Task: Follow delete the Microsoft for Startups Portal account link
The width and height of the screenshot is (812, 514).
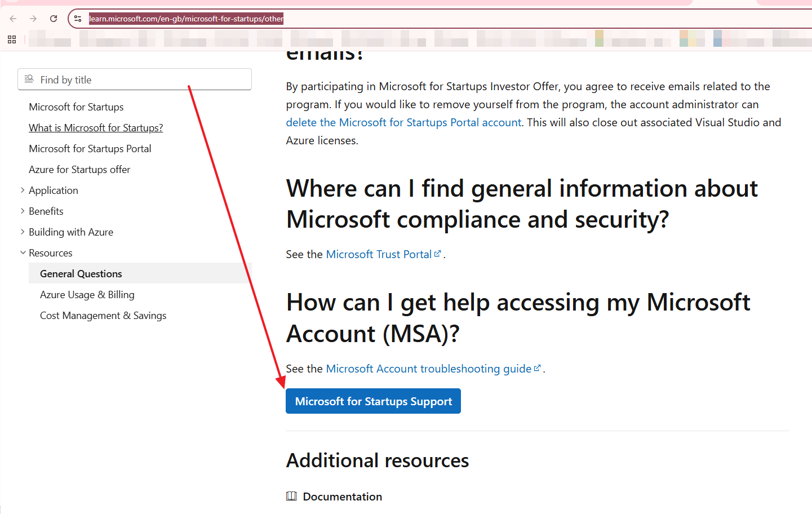Action: click(403, 122)
